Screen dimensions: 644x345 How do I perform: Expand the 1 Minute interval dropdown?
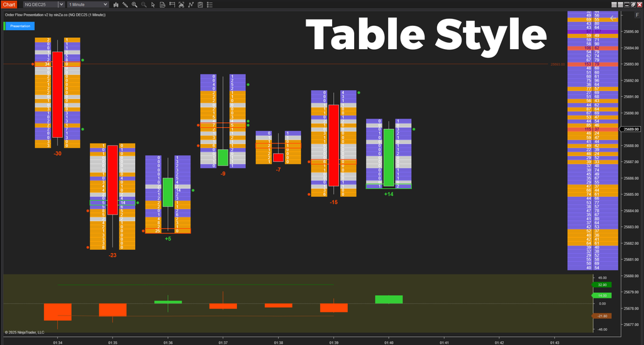point(105,4)
